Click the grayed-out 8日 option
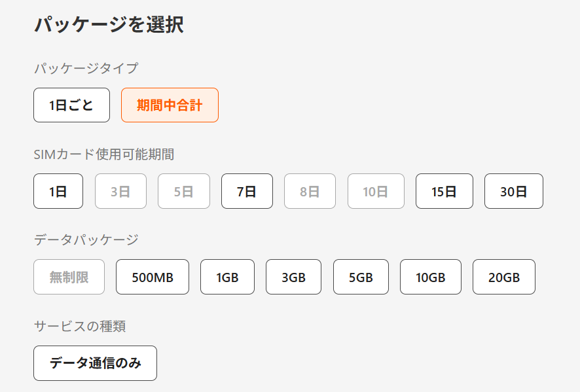The image size is (580, 392). (x=310, y=191)
